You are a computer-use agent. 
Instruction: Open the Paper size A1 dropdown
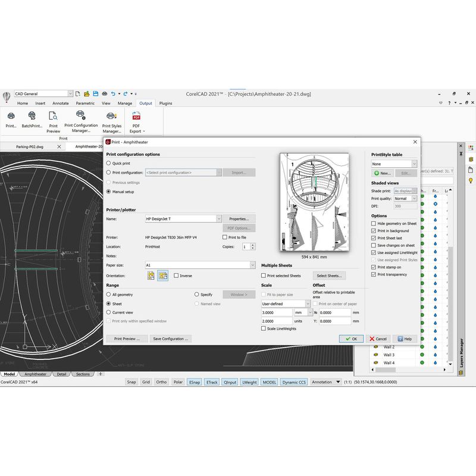252,265
